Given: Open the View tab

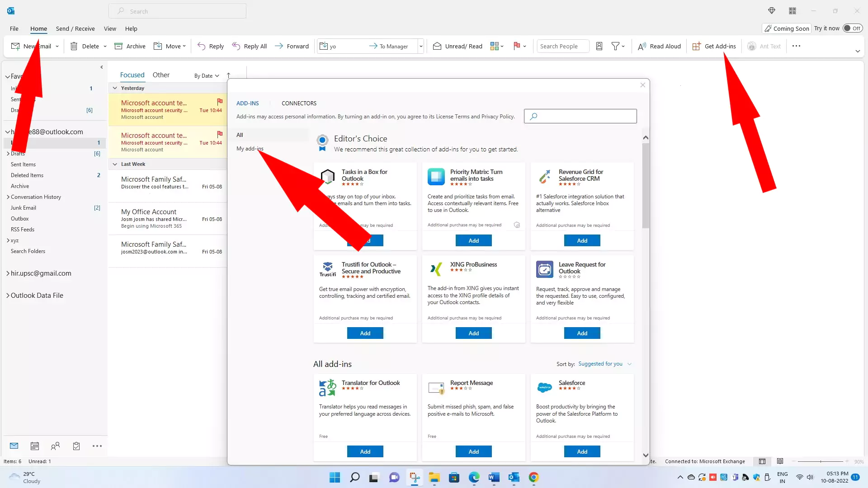Looking at the screenshot, I should point(110,28).
